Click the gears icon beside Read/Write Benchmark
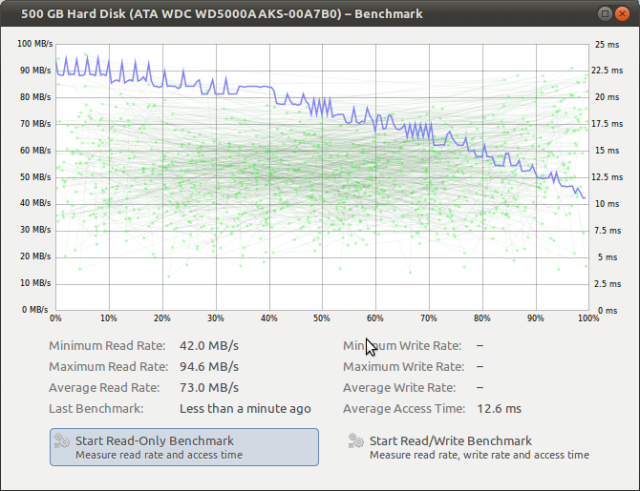This screenshot has width=640, height=491. coord(356,441)
